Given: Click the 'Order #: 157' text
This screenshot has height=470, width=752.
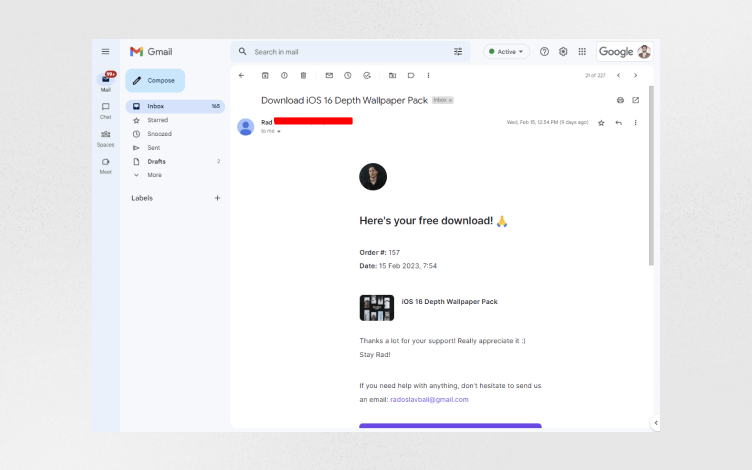Looking at the screenshot, I should coord(379,252).
